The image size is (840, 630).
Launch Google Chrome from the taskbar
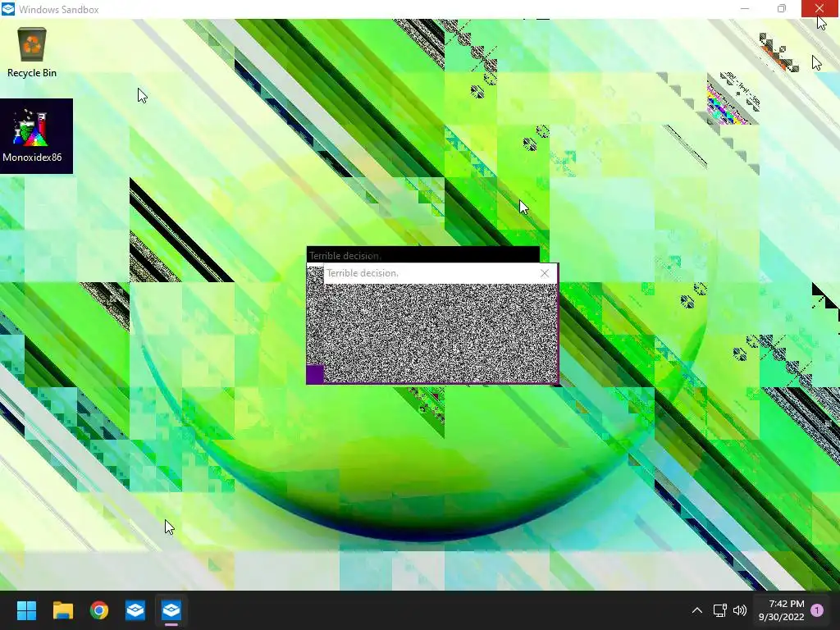[x=99, y=610]
